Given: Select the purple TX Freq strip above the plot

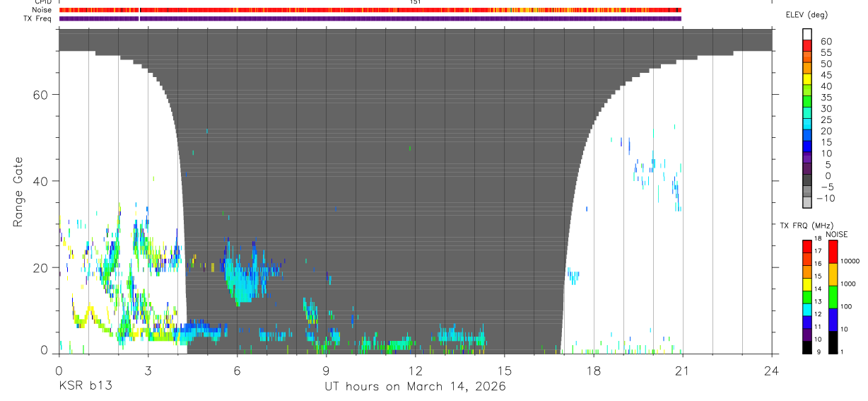Looking at the screenshot, I should (x=370, y=18).
